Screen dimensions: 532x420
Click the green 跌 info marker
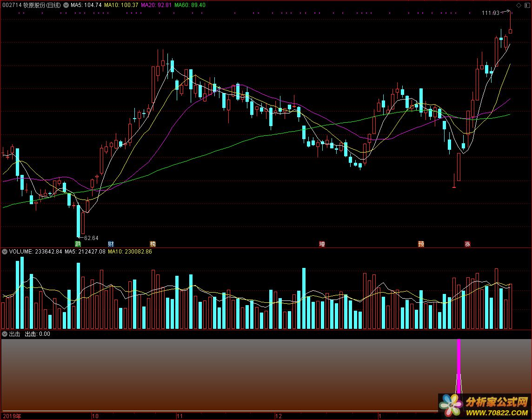click(x=78, y=244)
